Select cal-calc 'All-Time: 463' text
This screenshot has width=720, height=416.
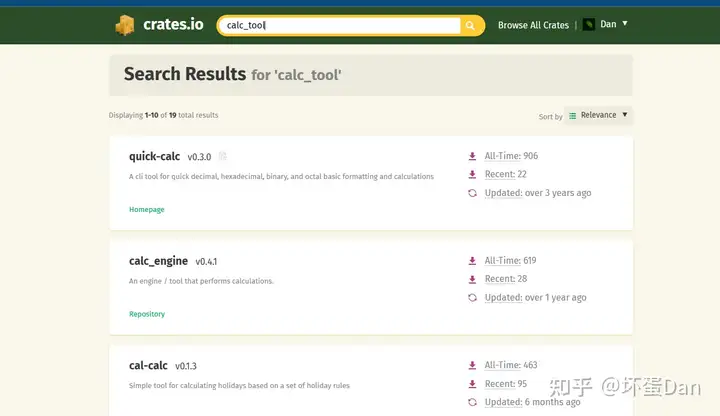click(x=511, y=365)
